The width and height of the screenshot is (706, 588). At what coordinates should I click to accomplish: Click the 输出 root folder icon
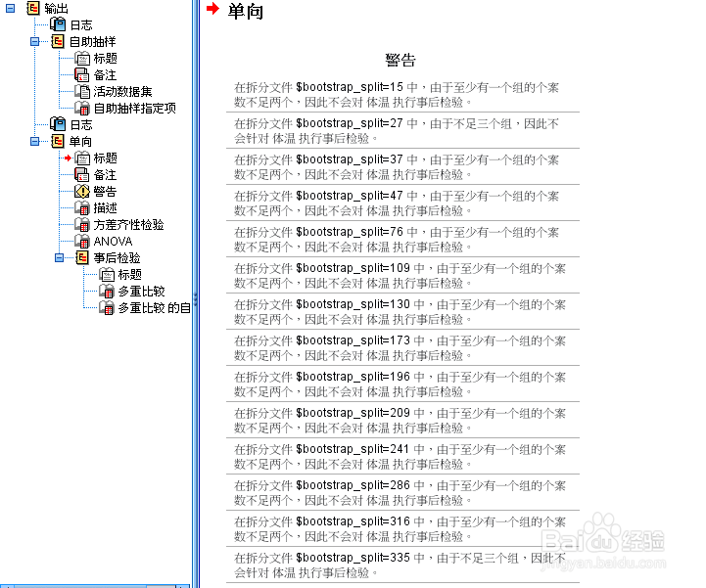[33, 8]
